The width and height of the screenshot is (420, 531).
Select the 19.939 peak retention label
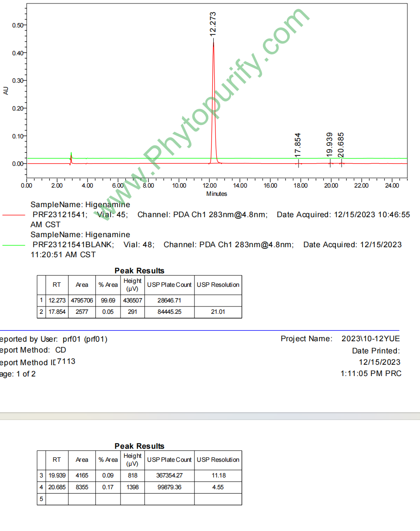[329, 145]
